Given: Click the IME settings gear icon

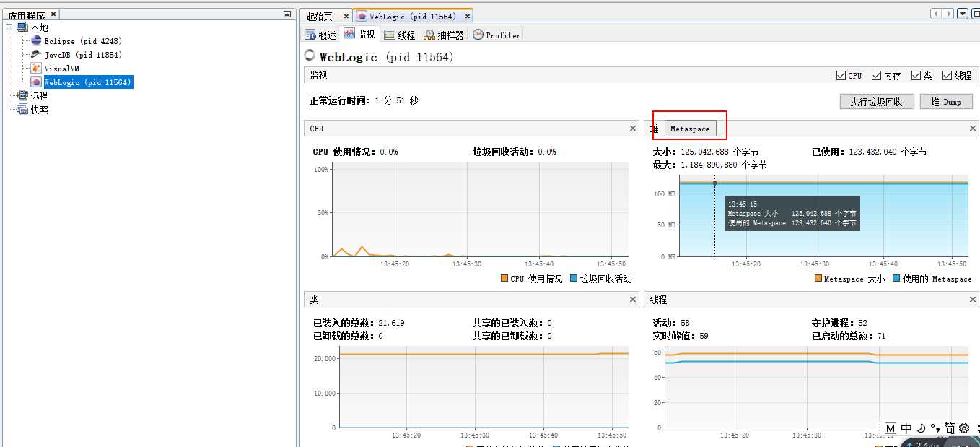Looking at the screenshot, I should pos(963,428).
